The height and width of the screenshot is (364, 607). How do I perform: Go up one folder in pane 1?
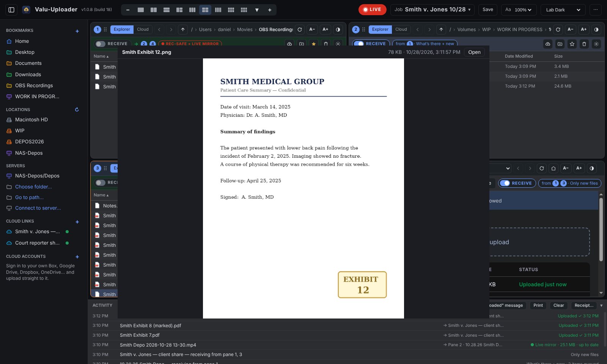(x=183, y=30)
